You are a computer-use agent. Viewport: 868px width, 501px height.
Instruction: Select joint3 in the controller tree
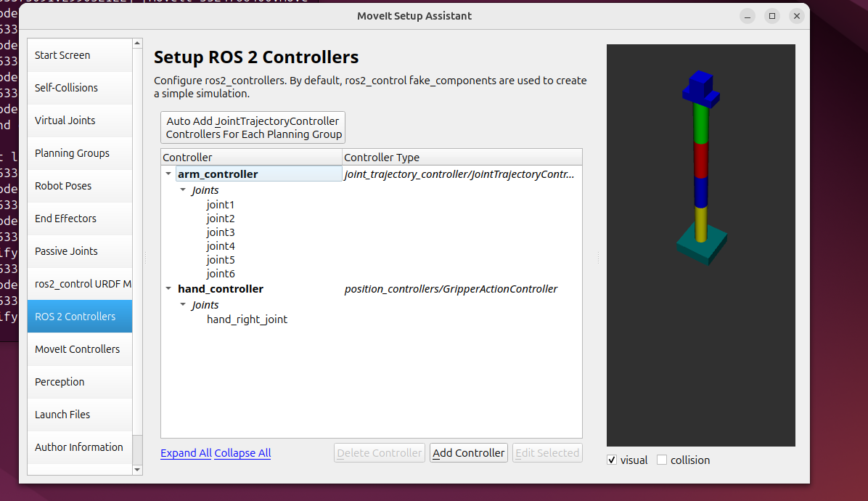221,232
